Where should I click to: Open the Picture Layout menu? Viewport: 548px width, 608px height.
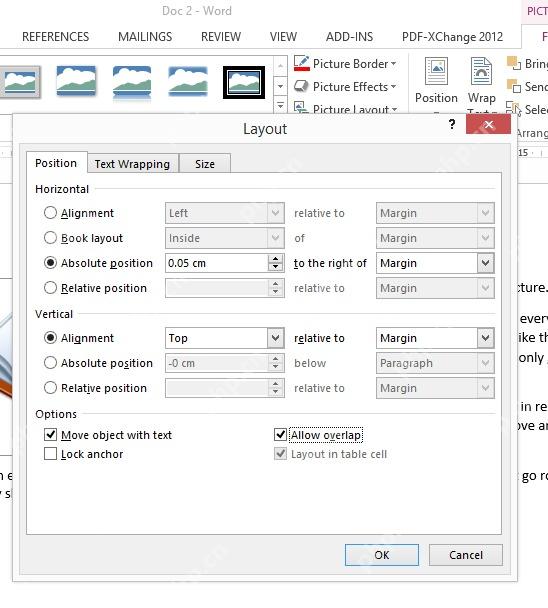click(x=345, y=108)
